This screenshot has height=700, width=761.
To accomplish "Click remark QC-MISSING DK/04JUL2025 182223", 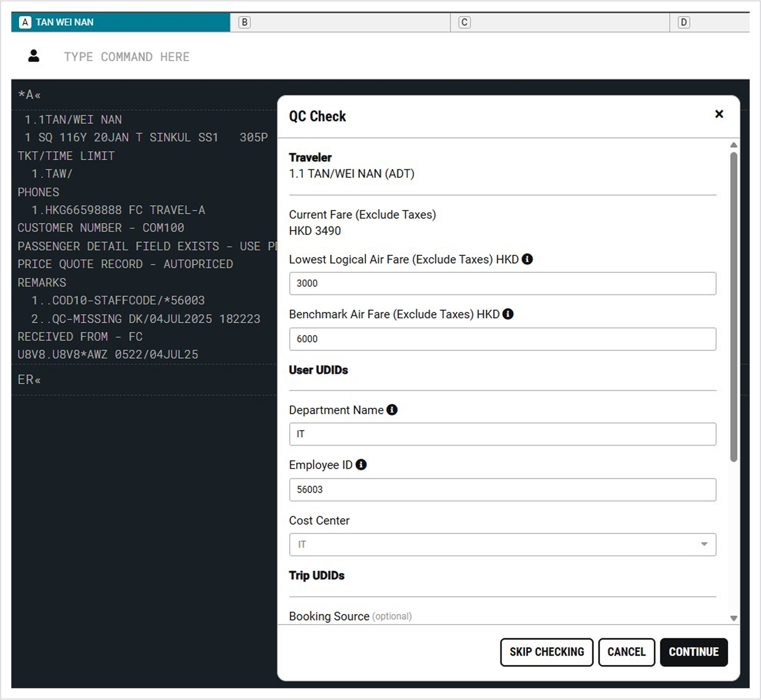I will tap(146, 318).
